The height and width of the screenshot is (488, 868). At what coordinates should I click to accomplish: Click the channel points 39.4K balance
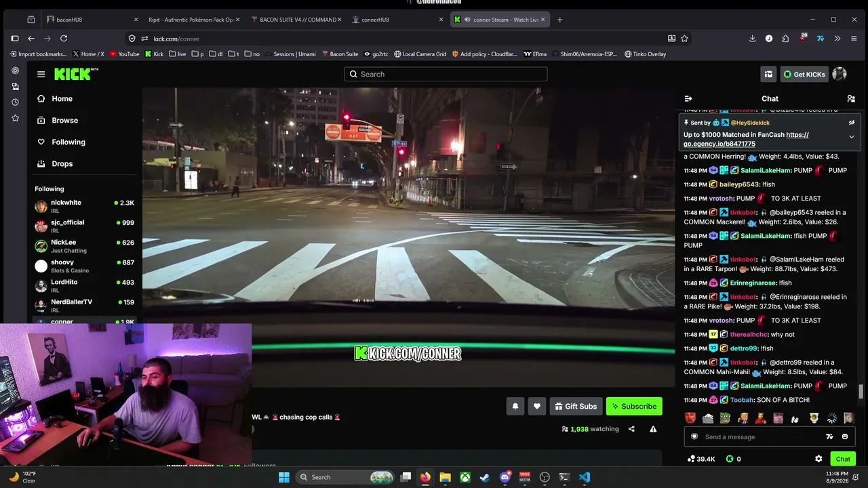pyautogui.click(x=701, y=459)
